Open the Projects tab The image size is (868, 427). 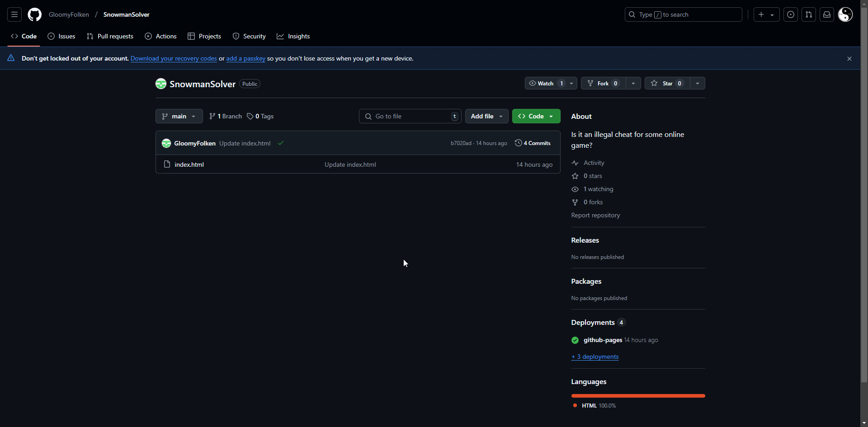204,36
